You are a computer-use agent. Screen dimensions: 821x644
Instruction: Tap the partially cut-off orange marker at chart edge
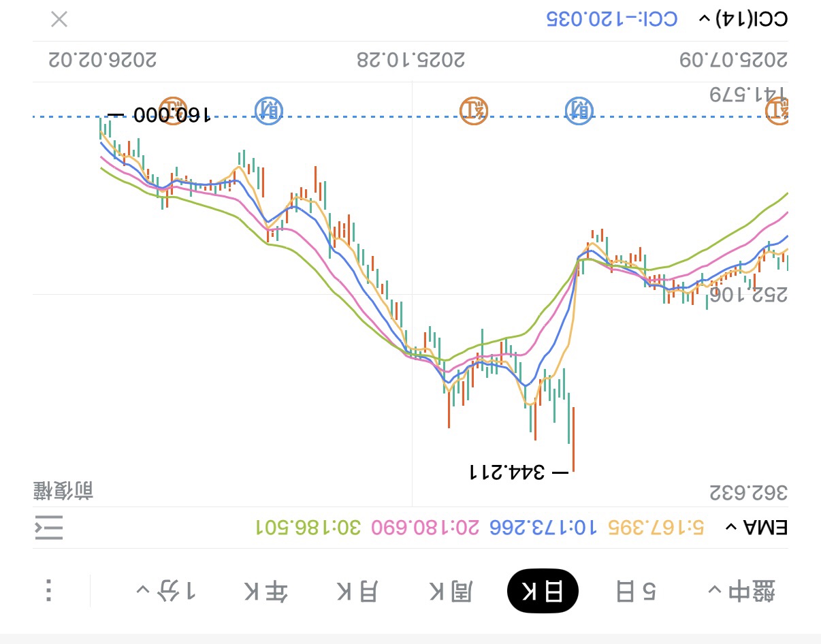[x=777, y=109]
